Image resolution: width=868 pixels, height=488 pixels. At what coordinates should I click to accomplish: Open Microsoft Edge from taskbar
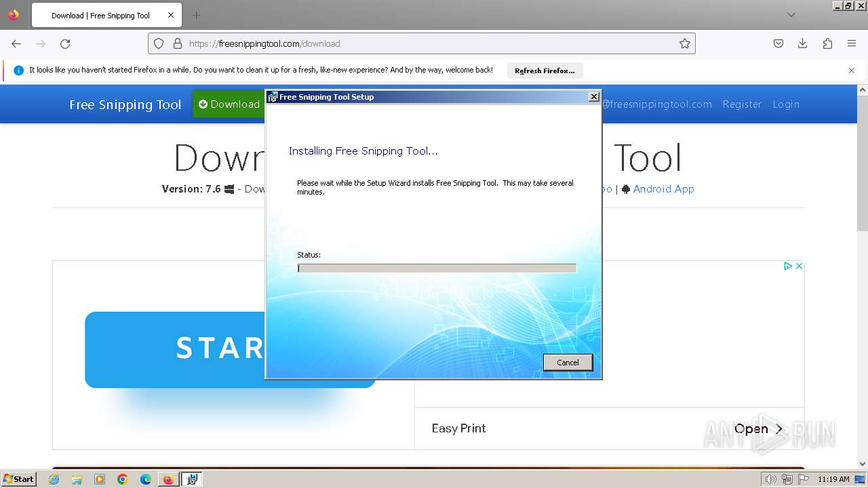pyautogui.click(x=145, y=479)
